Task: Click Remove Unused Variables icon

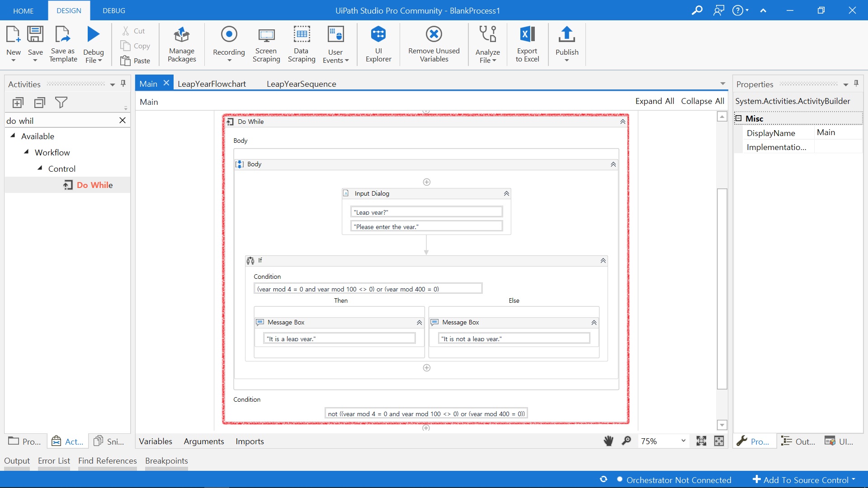Action: point(434,44)
